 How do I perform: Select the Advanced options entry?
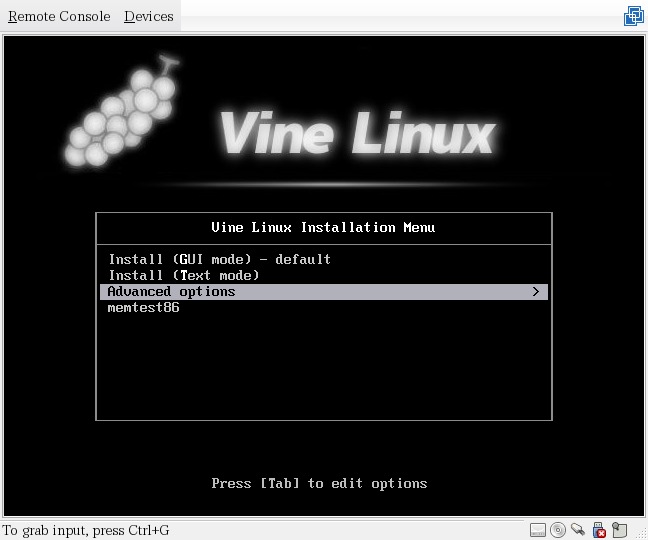pyautogui.click(x=324, y=292)
